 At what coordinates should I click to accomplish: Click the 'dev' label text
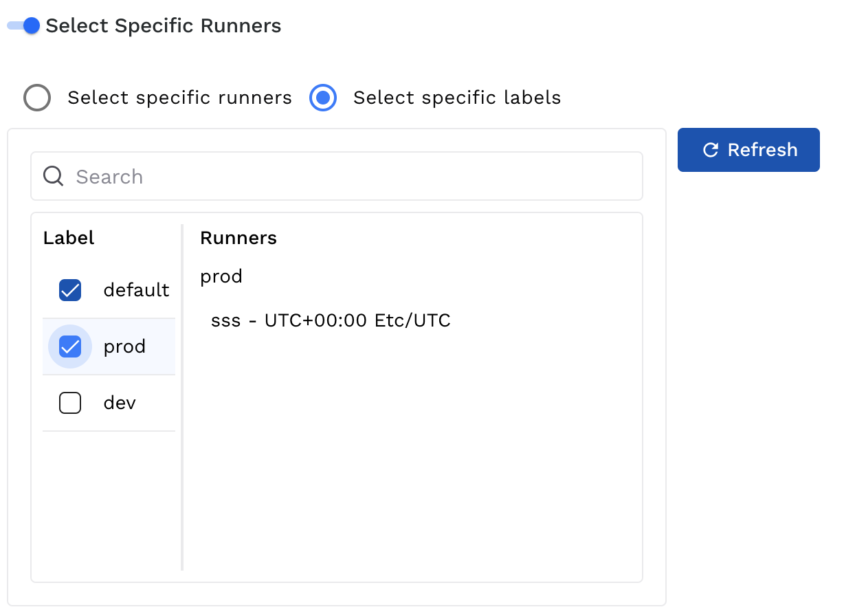[x=120, y=403]
